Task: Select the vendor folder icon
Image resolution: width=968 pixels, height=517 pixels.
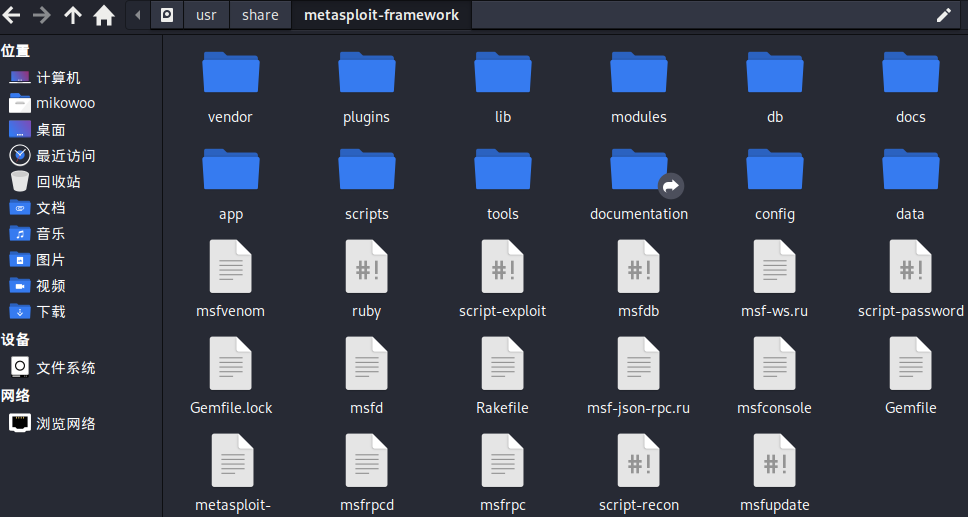Action: coord(231,72)
